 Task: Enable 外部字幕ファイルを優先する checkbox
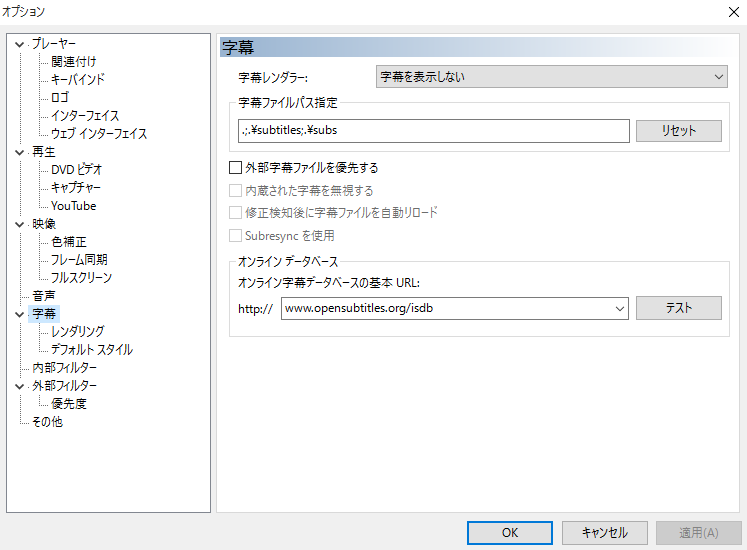tap(235, 168)
